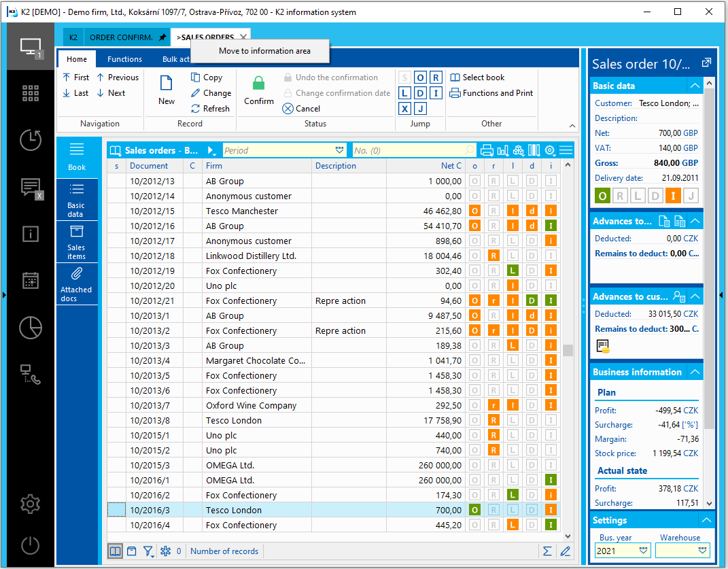Click the sigma sum icon in status bar
Viewport: 728px width, 569px height.
pyautogui.click(x=547, y=551)
